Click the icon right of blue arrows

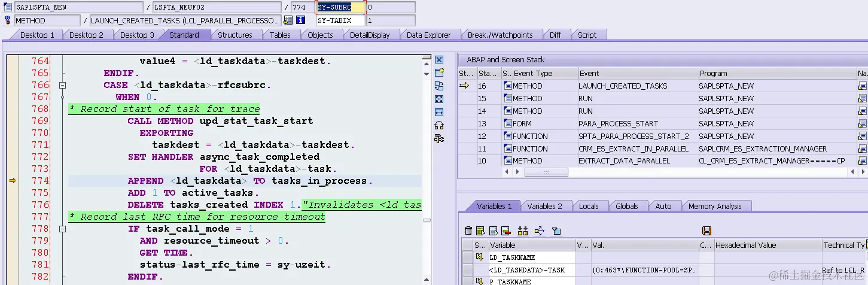point(556,231)
